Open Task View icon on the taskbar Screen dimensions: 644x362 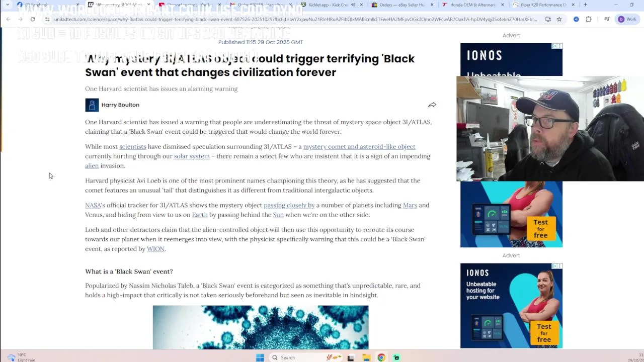pyautogui.click(x=351, y=357)
